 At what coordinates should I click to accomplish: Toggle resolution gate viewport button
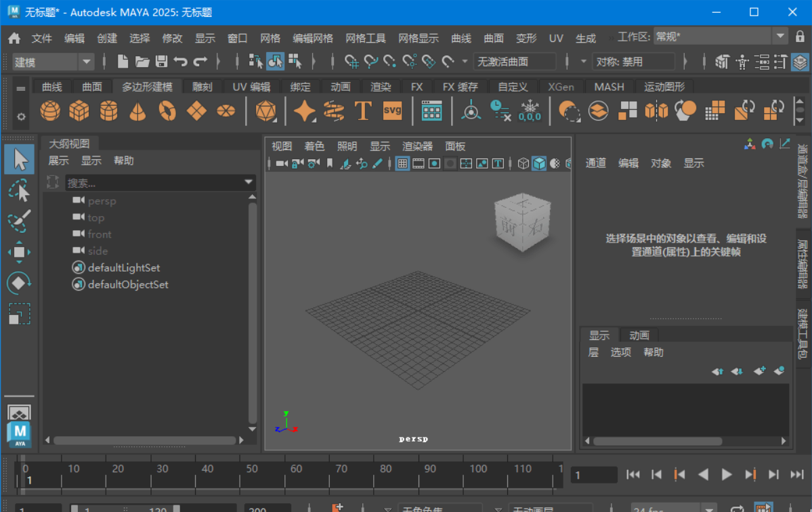point(435,164)
